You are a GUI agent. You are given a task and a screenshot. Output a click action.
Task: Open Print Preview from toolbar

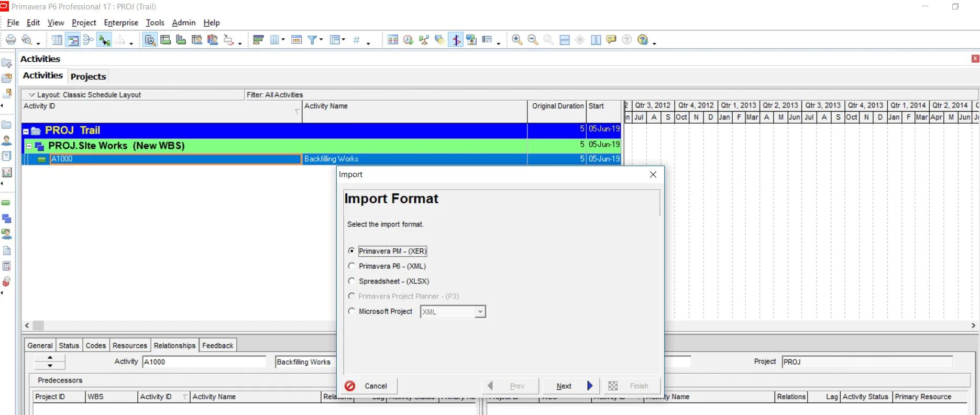pos(27,40)
